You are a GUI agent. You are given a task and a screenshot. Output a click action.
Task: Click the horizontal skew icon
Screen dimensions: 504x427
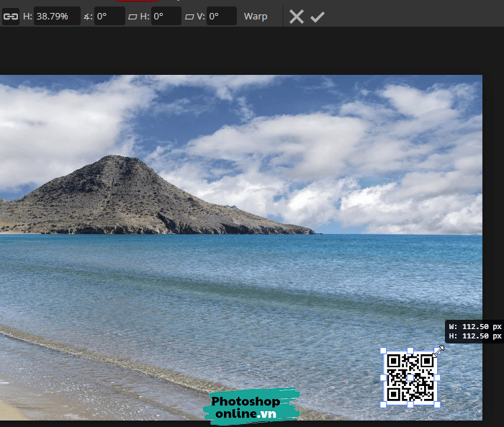[132, 16]
